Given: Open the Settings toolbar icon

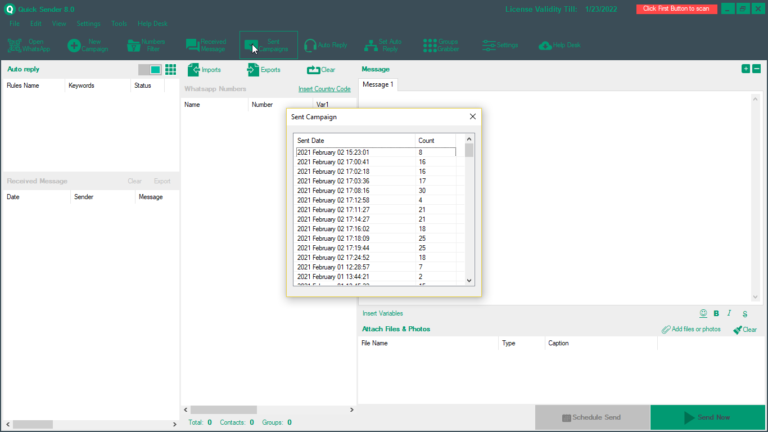Looking at the screenshot, I should 500,45.
